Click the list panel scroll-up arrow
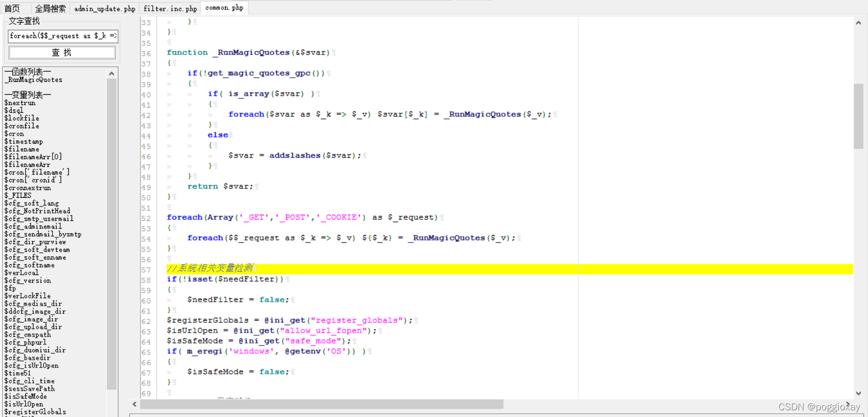The width and height of the screenshot is (868, 417). [x=112, y=74]
